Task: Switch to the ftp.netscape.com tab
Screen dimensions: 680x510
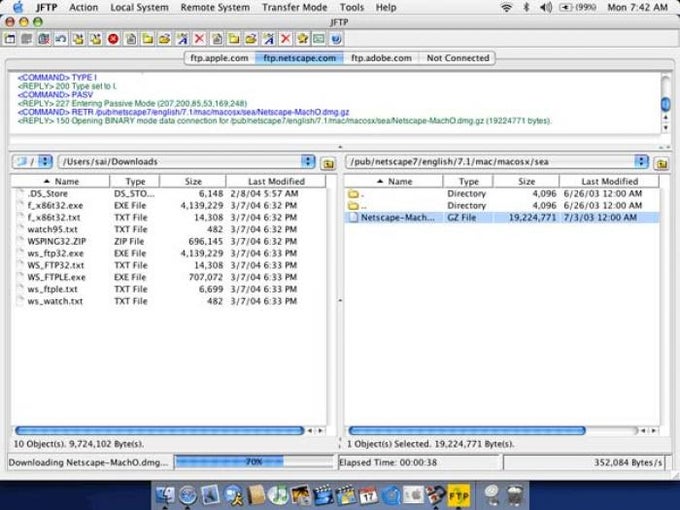Action: [300, 58]
